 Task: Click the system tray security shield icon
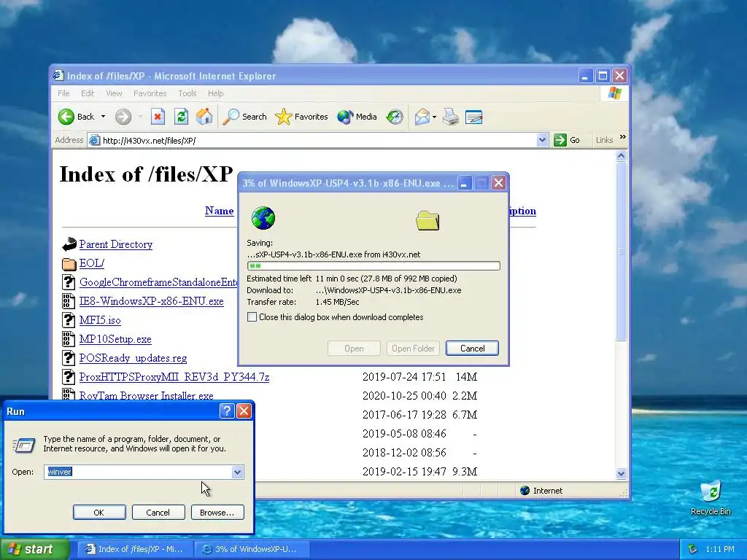(x=692, y=549)
